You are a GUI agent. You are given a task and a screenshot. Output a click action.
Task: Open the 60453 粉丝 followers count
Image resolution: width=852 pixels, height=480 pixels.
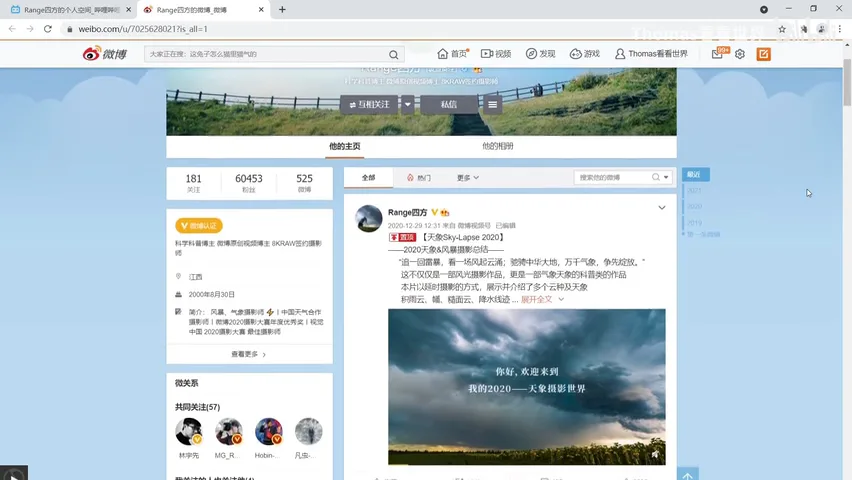[249, 183]
